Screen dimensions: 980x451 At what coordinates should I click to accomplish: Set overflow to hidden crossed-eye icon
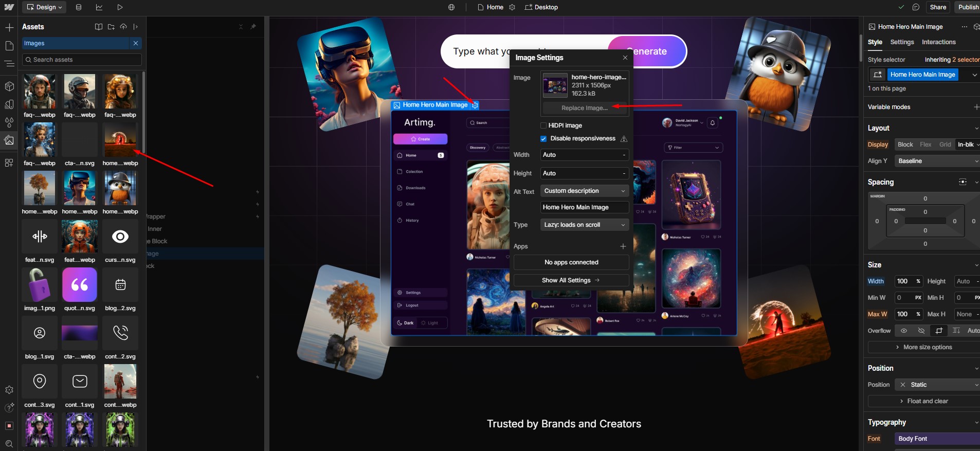click(921, 331)
